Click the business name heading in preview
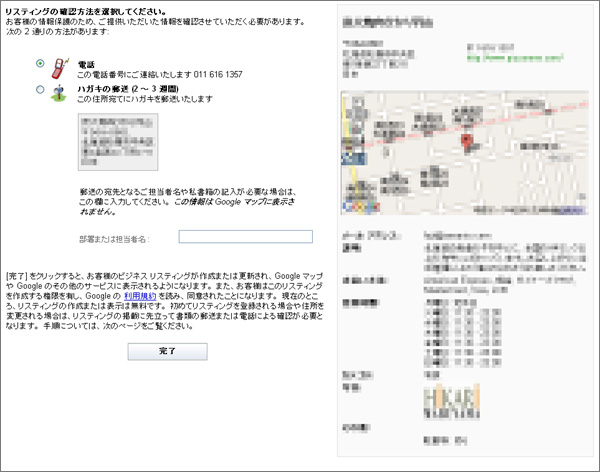Image resolution: width=600 pixels, height=472 pixels. (400, 20)
